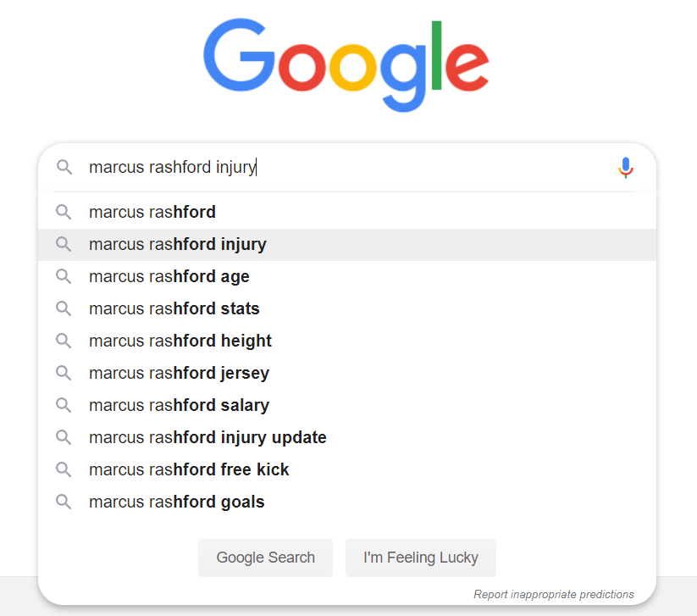This screenshot has width=697, height=616.
Task: Click magnifier icon beside 'marcus rashford goals'
Action: coord(64,502)
